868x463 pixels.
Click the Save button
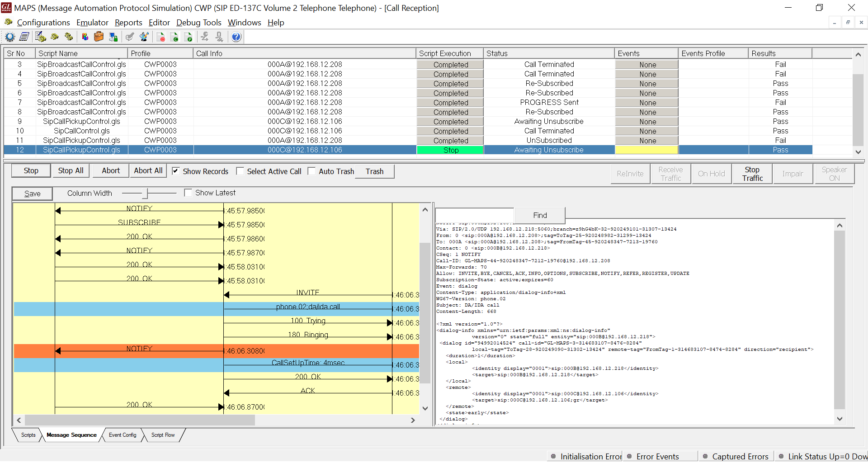coord(32,194)
